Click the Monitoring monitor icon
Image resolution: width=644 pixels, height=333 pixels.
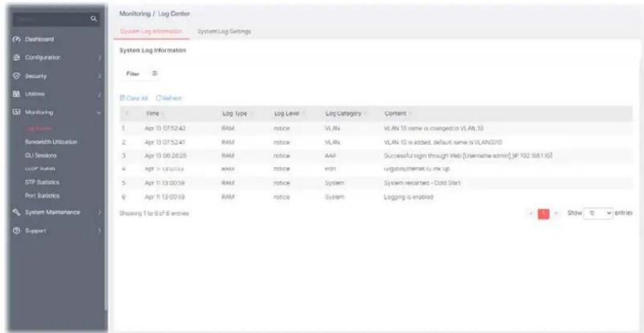click(18, 112)
